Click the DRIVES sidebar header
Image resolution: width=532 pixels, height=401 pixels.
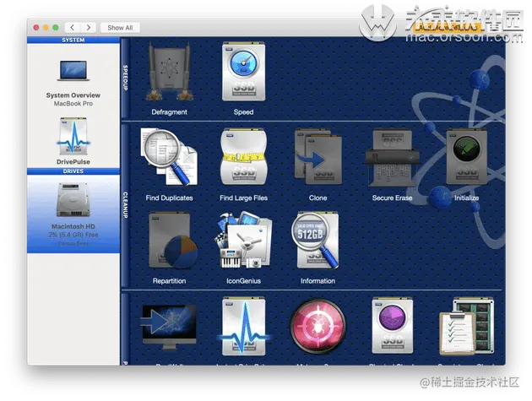[x=73, y=171]
